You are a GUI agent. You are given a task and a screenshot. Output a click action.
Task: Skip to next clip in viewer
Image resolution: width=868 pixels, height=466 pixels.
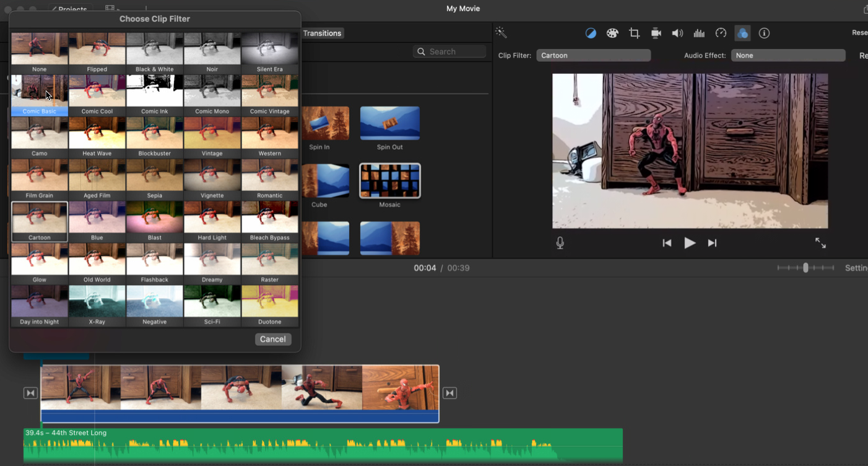click(x=712, y=243)
